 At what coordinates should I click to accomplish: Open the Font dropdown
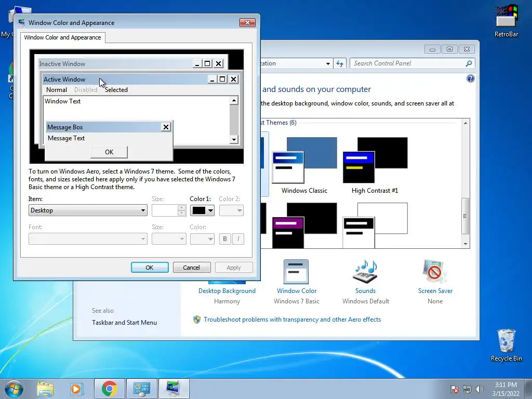click(x=88, y=239)
